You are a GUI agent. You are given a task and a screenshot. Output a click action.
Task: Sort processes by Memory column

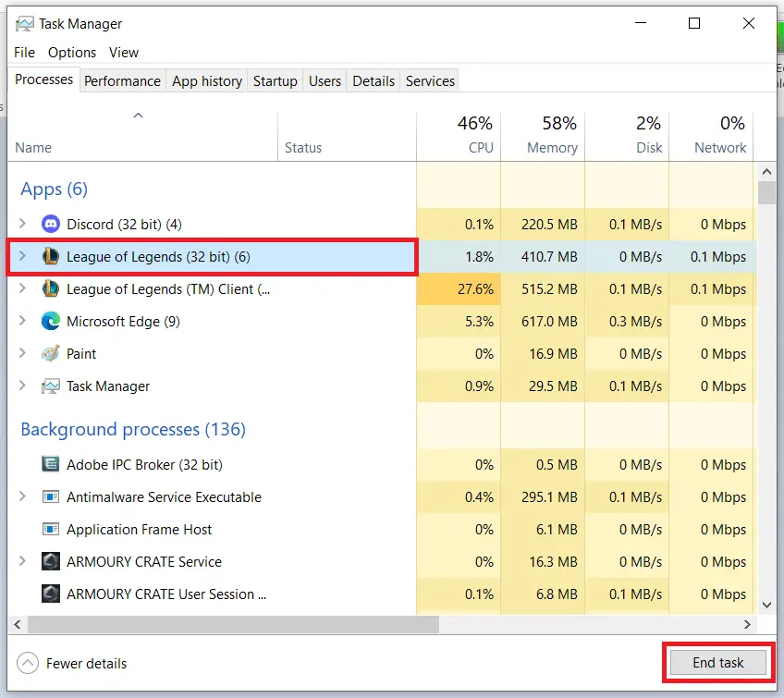[x=543, y=136]
